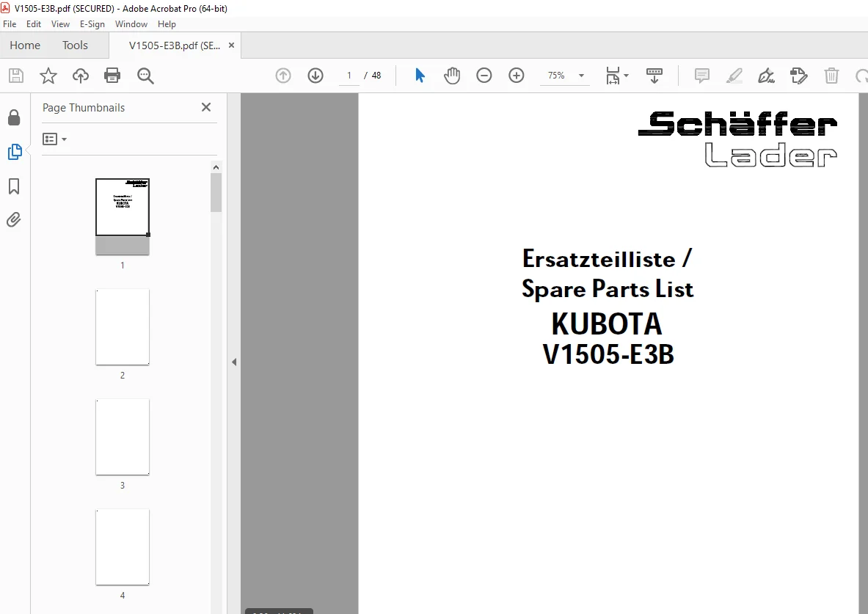868x614 pixels.
Task: Open the find text magnifier tool
Action: tap(145, 76)
